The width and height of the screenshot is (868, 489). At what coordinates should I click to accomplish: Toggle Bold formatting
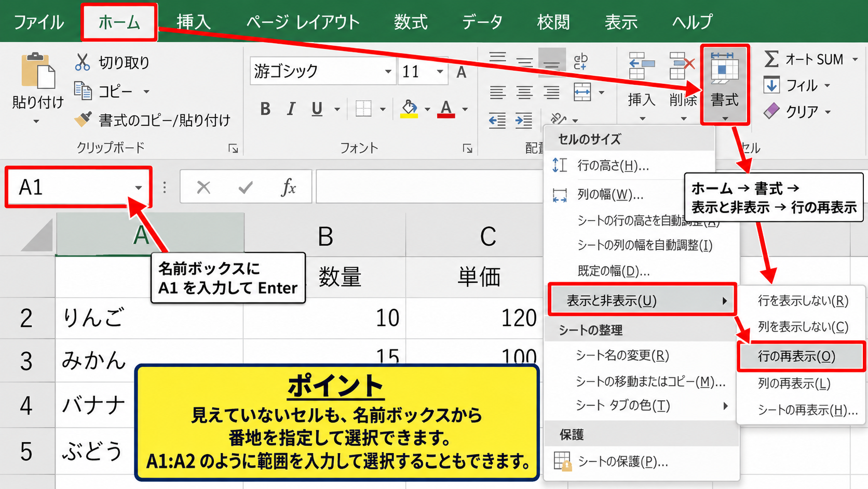[x=265, y=109]
